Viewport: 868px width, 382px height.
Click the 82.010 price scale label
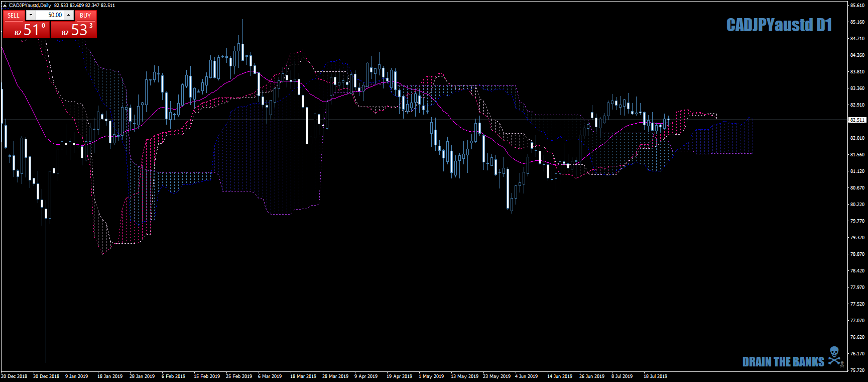click(x=857, y=138)
